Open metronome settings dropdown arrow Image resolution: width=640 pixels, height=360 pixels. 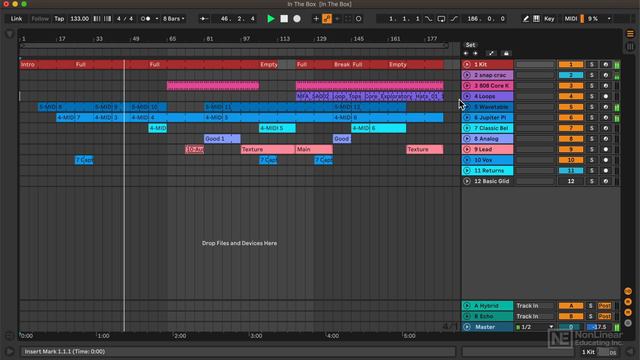(x=157, y=19)
